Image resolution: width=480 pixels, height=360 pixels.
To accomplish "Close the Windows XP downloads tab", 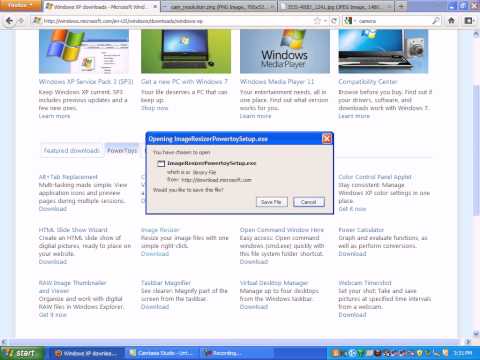I will point(155,6).
